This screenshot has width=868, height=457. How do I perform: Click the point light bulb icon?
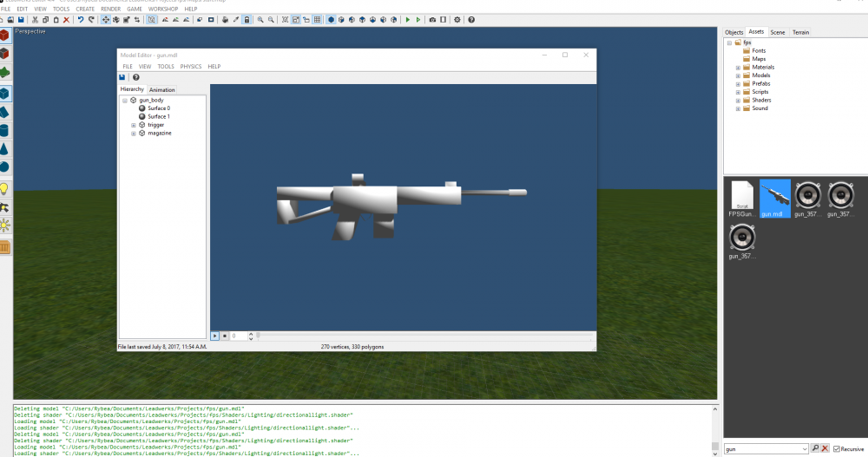coord(5,188)
